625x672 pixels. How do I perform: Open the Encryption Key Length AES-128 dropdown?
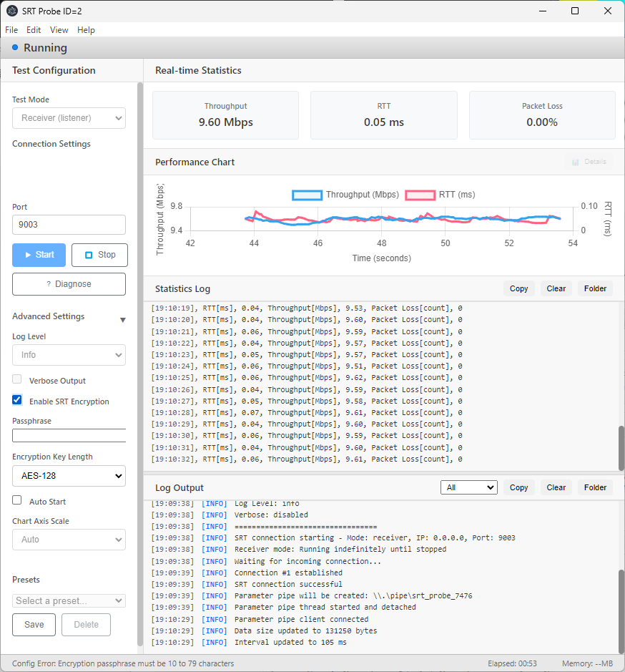coord(69,476)
